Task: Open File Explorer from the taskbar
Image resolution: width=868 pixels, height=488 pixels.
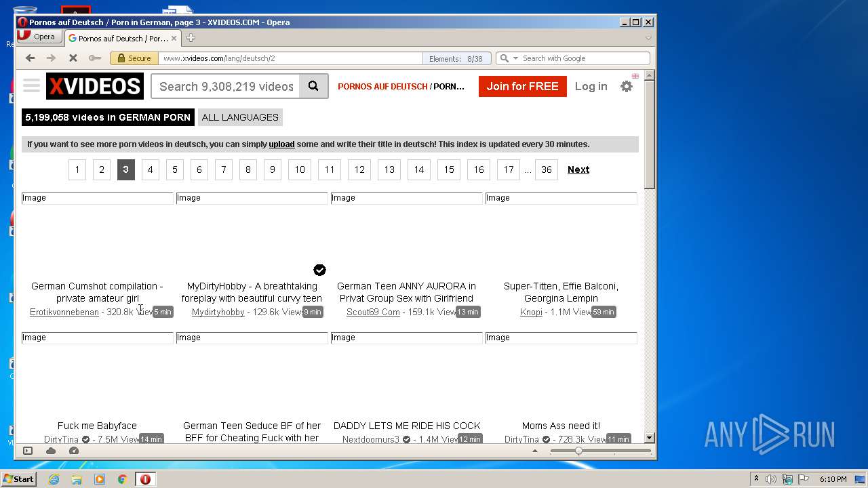Action: [x=77, y=479]
